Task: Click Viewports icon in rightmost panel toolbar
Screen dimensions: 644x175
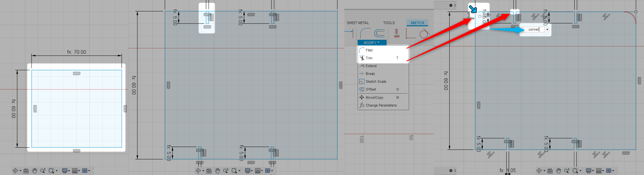Action: [x=609, y=170]
